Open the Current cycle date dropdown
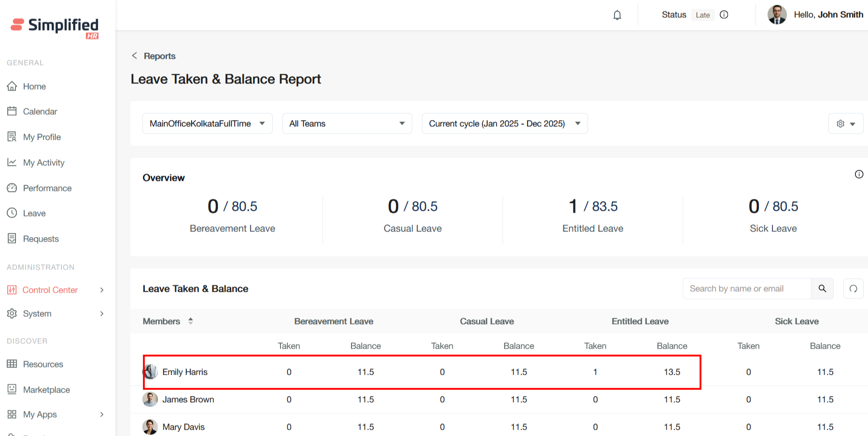The height and width of the screenshot is (436, 868). (504, 123)
